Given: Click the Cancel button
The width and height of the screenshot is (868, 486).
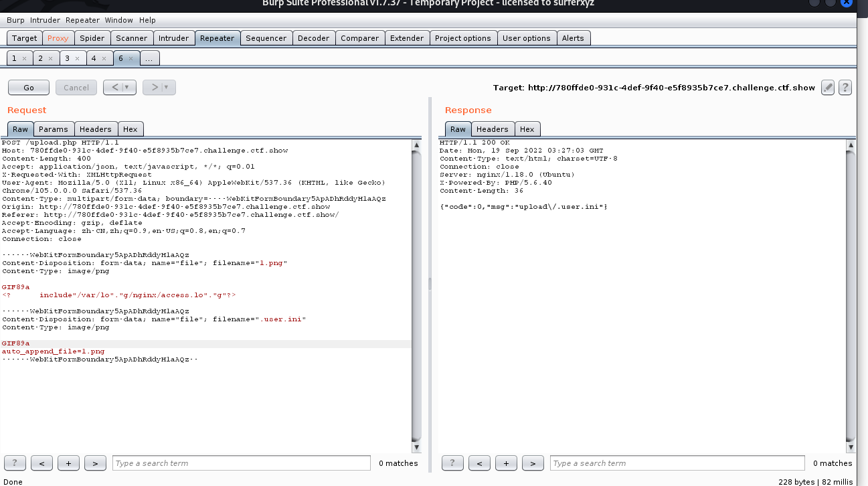Looking at the screenshot, I should coord(76,87).
